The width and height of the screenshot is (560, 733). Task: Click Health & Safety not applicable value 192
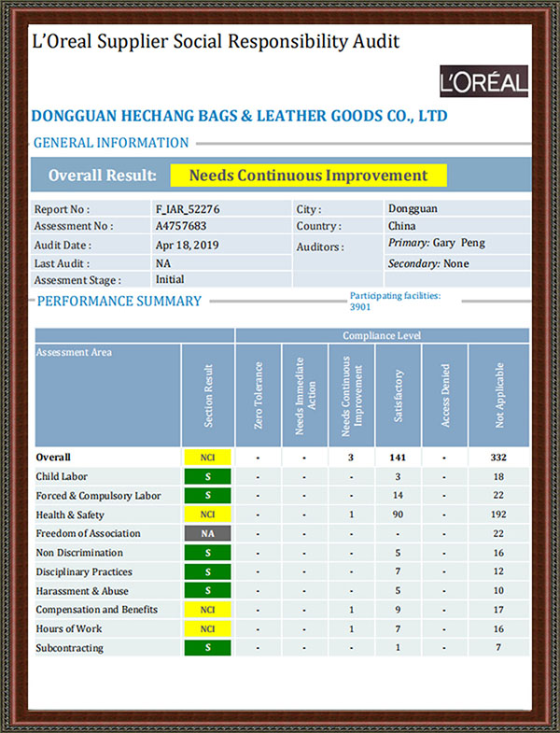point(498,515)
